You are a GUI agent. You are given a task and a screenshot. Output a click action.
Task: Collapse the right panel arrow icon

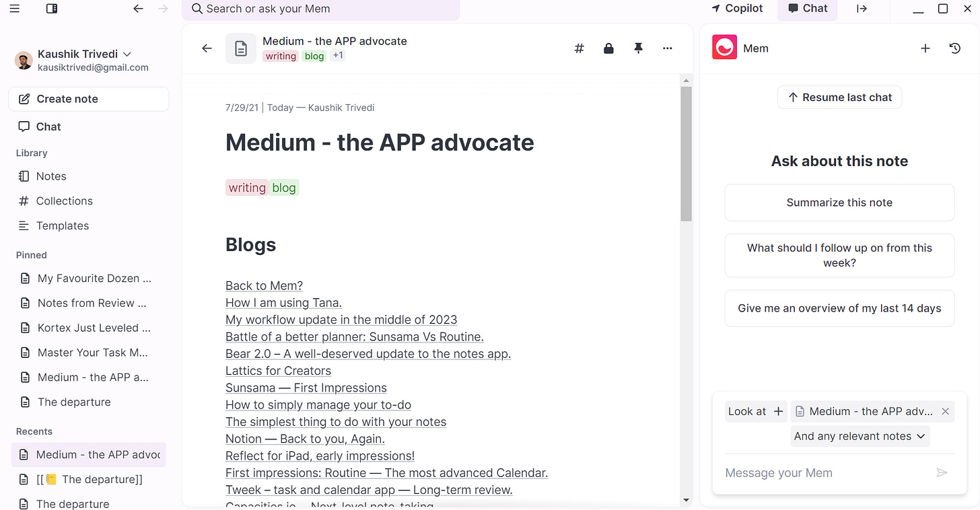[x=862, y=8]
